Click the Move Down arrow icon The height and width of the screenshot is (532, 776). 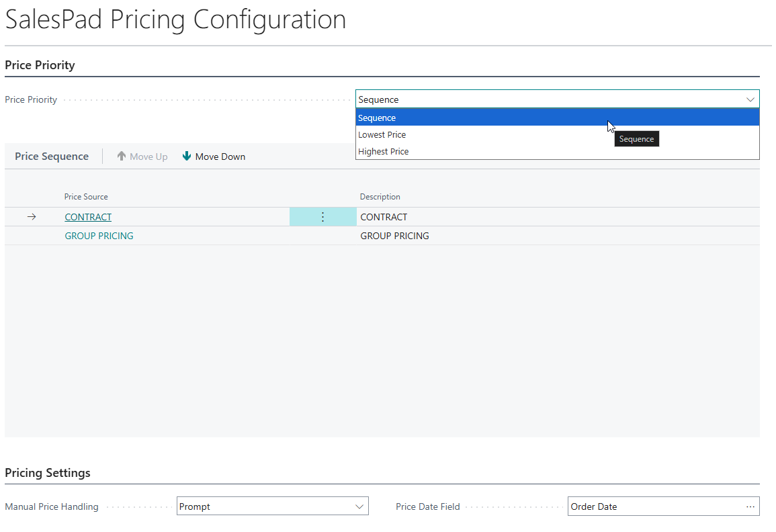click(x=187, y=156)
